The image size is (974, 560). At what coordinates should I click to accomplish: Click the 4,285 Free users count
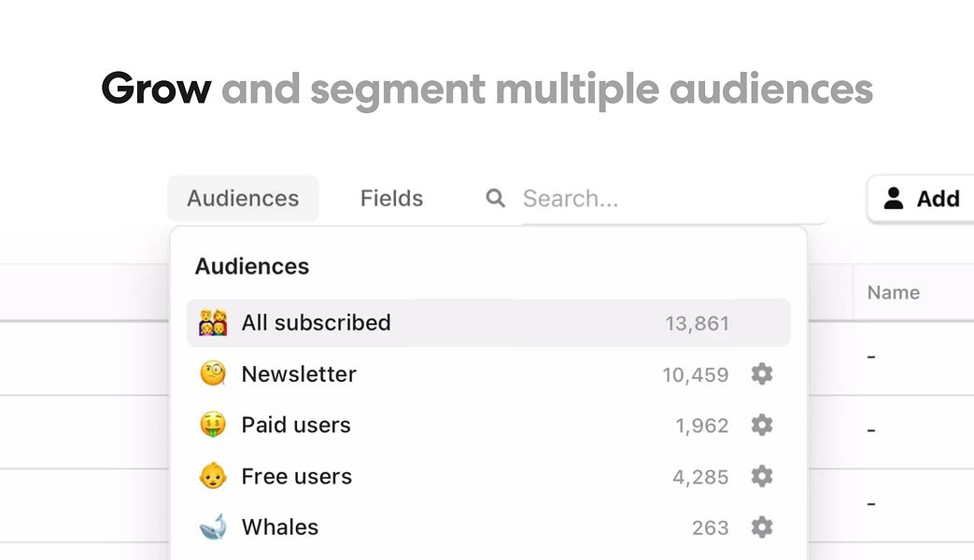pyautogui.click(x=700, y=478)
